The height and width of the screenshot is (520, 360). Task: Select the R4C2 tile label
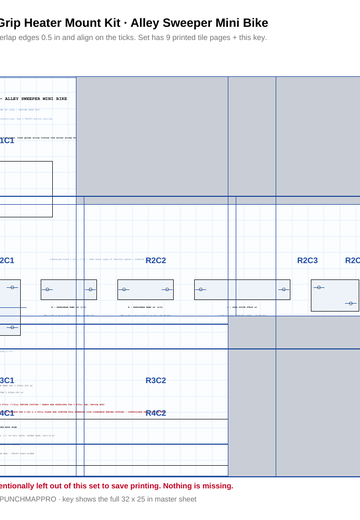coord(156,413)
